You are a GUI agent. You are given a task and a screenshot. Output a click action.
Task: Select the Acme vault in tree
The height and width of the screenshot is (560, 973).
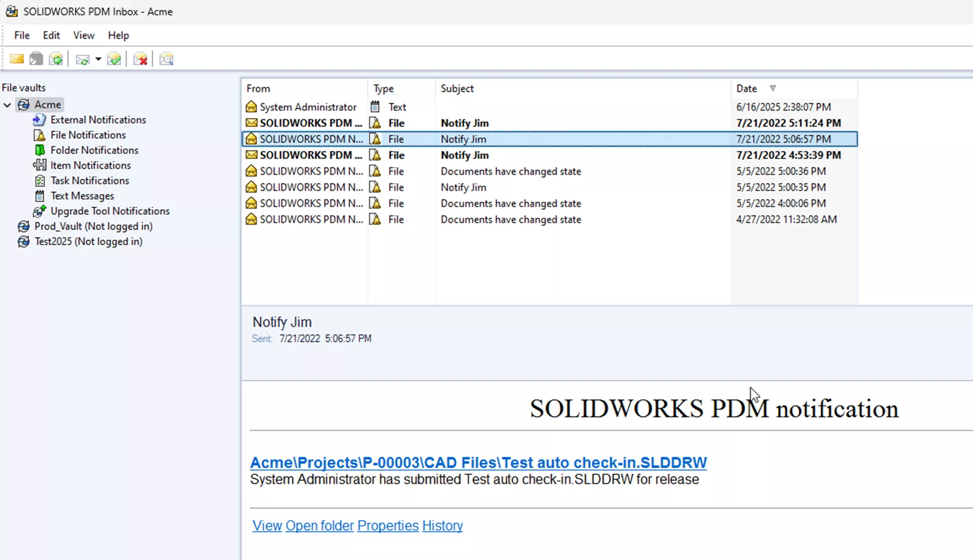click(48, 104)
